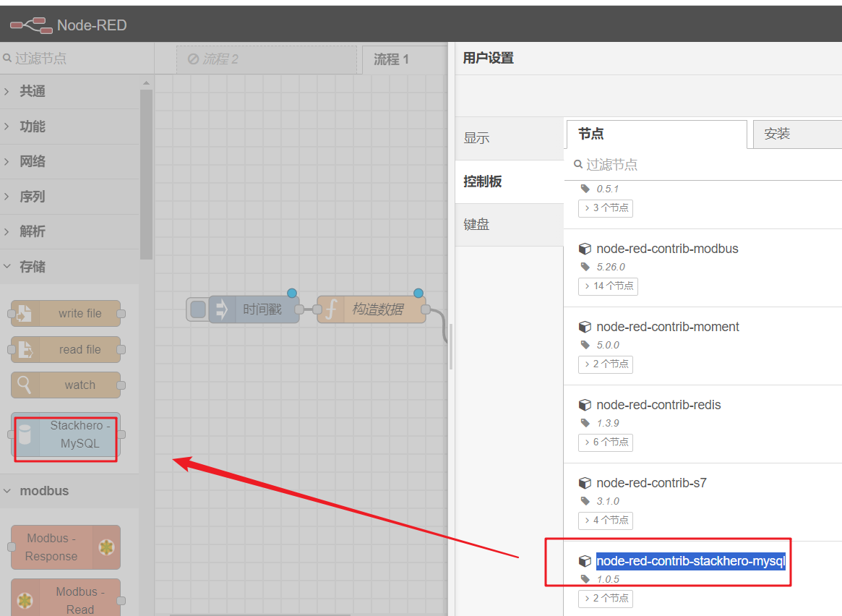Click the package icon for node-red-contrib-moment
Viewport: 842px width, 616px height.
click(x=585, y=327)
